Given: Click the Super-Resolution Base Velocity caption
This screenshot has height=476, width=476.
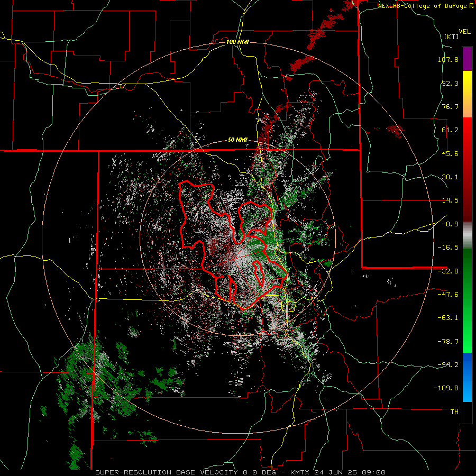Looking at the screenshot, I should 241,472.
